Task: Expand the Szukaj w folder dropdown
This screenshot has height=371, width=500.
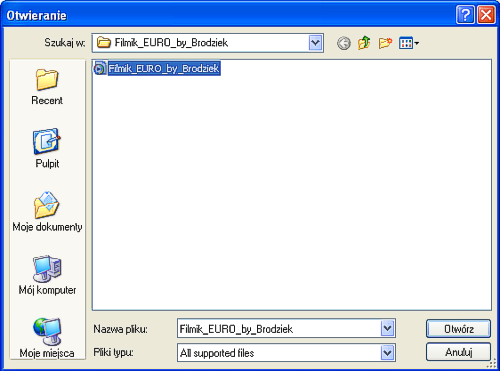Action: tap(315, 43)
